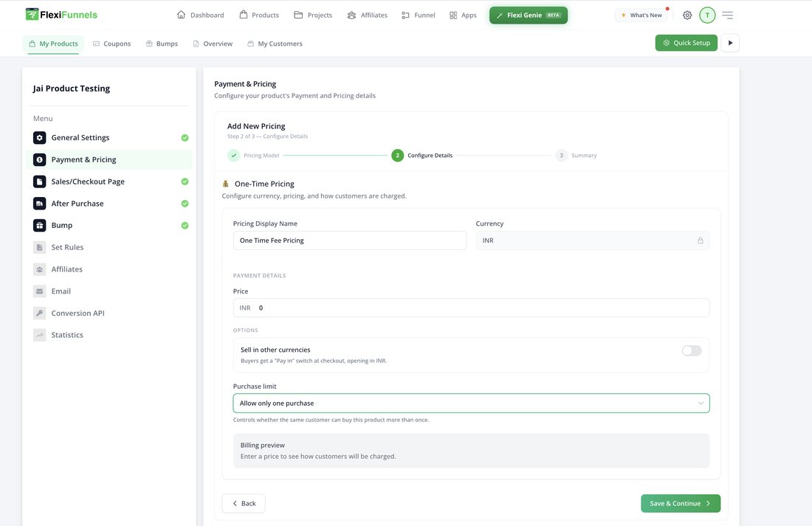This screenshot has width=812, height=526.
Task: Click the General Settings gear icon
Action: click(x=39, y=138)
